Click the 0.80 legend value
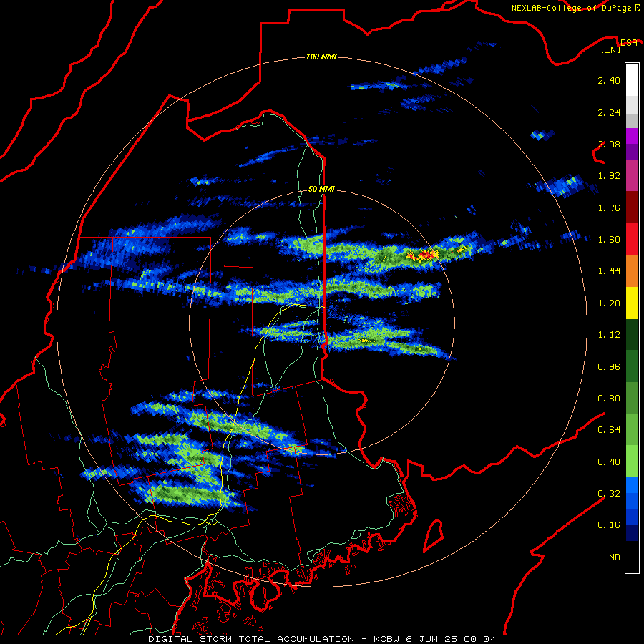Screen dimensions: 644x644 coord(609,399)
